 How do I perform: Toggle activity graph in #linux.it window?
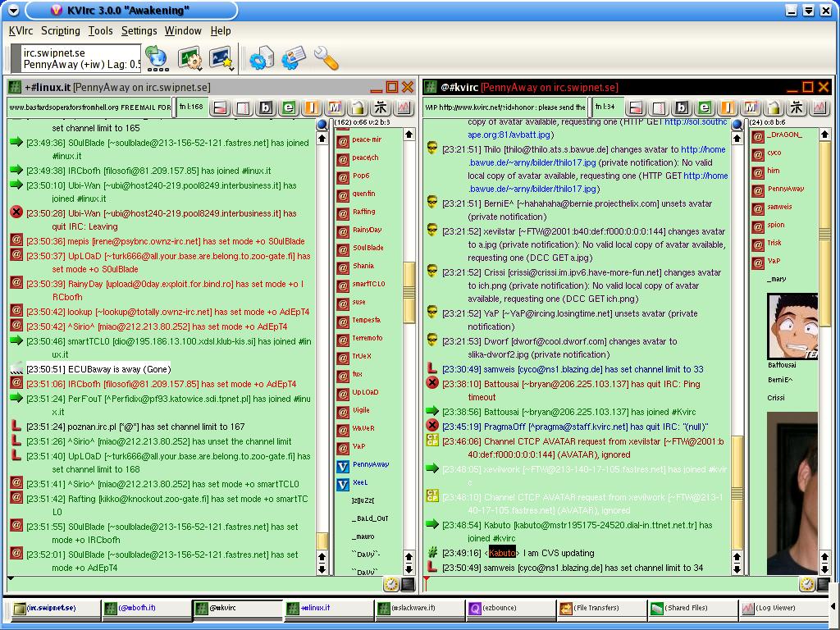pyautogui.click(x=404, y=107)
